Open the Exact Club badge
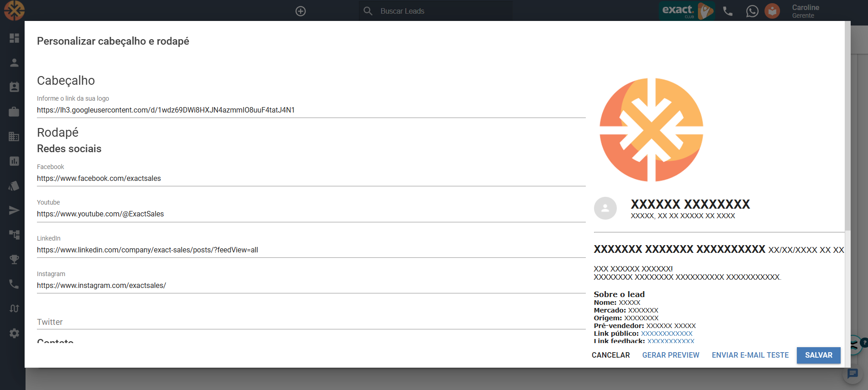The height and width of the screenshot is (390, 868). [x=687, y=11]
